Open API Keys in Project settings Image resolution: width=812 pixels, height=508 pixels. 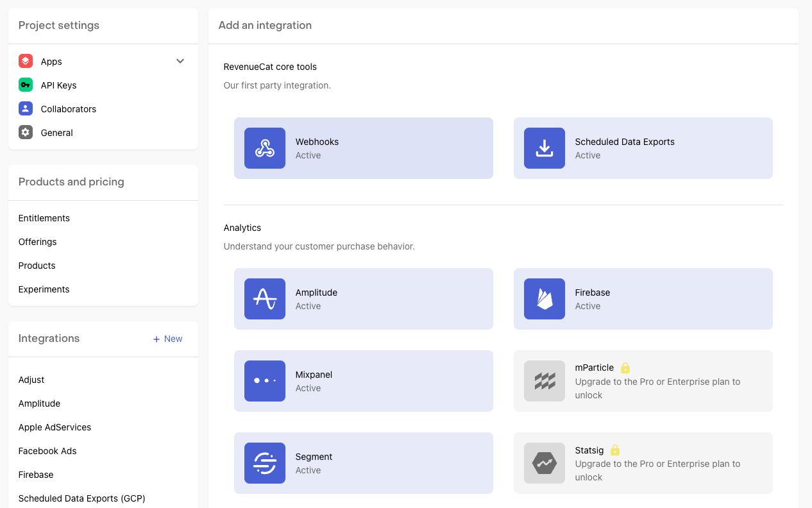58,85
